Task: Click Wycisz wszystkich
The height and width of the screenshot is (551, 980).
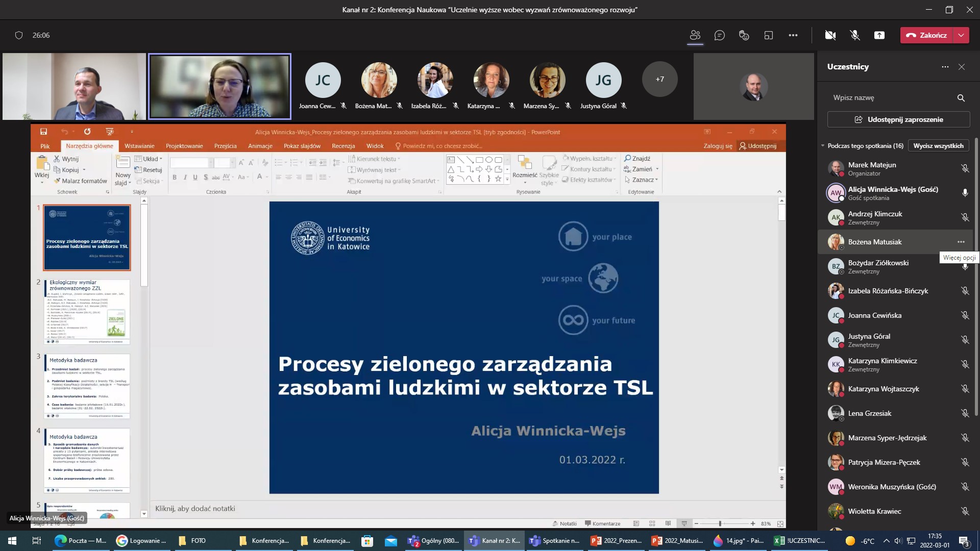Action: (939, 145)
